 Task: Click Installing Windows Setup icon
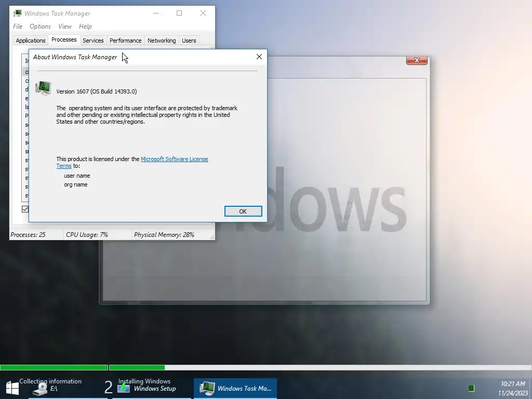(124, 387)
